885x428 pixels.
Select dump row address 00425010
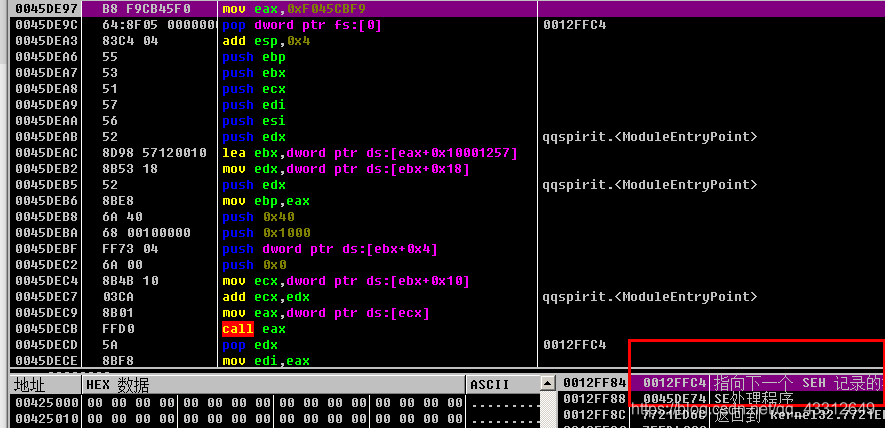pos(46,419)
